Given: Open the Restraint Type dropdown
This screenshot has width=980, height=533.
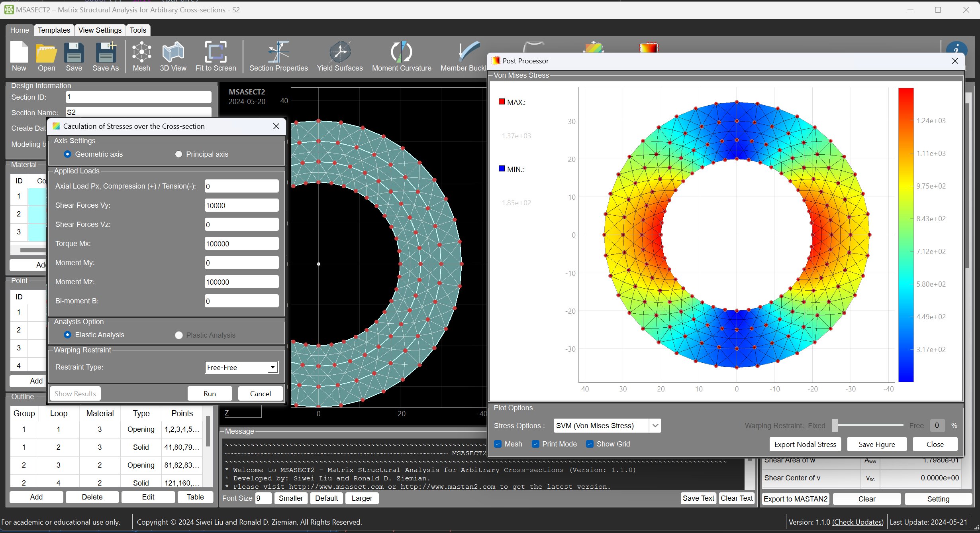Looking at the screenshot, I should [x=241, y=367].
